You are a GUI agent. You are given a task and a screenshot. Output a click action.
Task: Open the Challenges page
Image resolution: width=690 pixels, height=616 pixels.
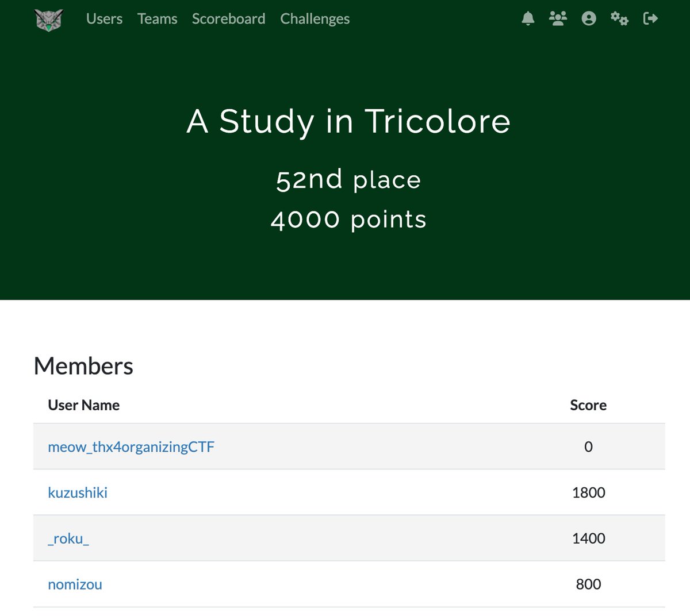[315, 19]
